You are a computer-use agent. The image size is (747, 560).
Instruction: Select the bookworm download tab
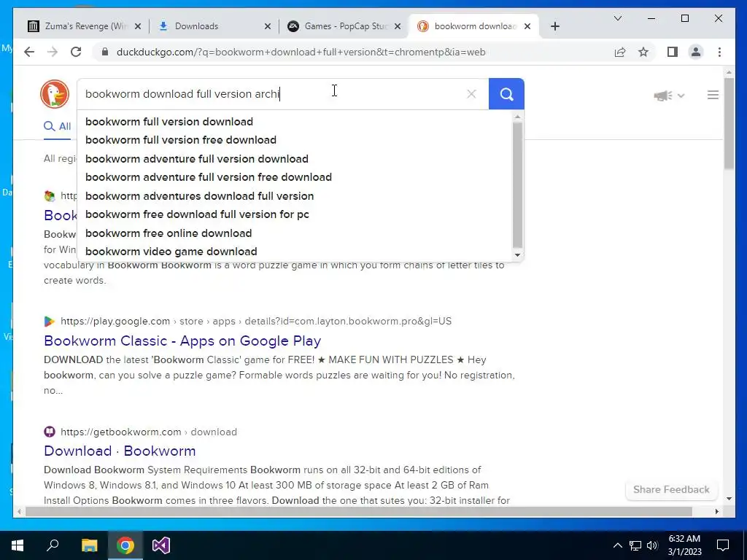pos(475,26)
